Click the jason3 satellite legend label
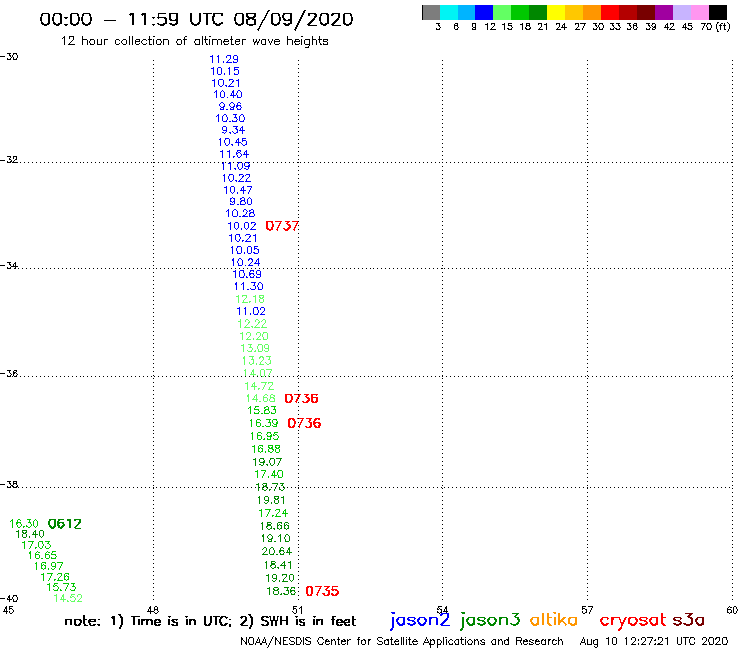This screenshot has width=740, height=650. 490,620
